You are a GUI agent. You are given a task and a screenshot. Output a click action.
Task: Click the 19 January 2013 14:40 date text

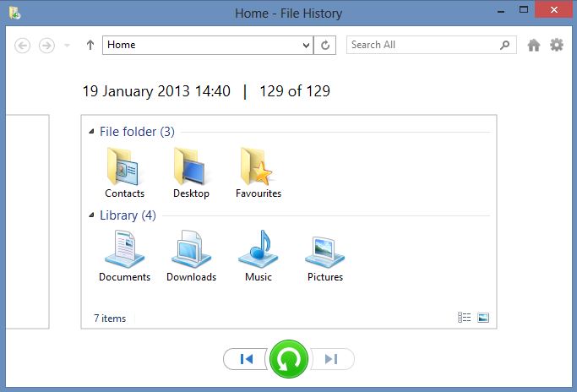156,91
